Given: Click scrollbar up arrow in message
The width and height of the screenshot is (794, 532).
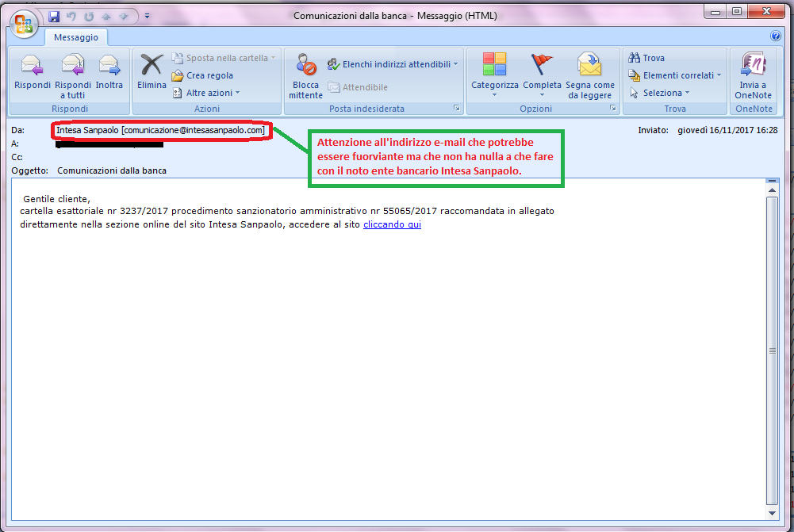Looking at the screenshot, I should 772,190.
